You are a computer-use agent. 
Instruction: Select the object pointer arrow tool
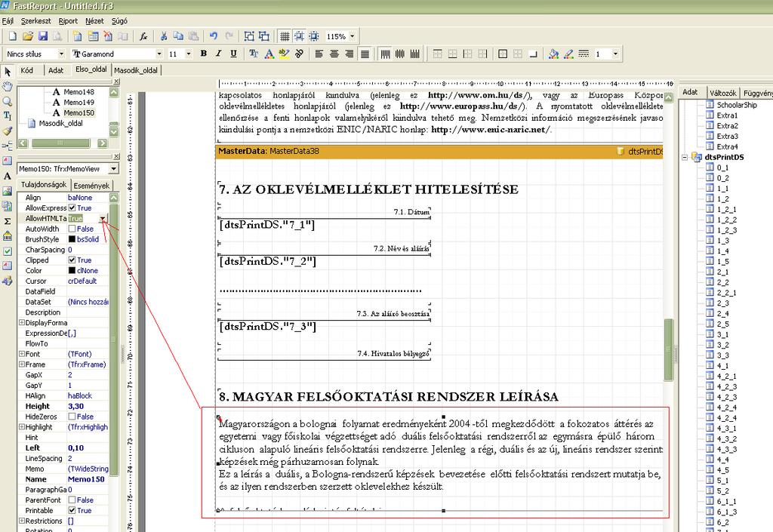[8, 72]
